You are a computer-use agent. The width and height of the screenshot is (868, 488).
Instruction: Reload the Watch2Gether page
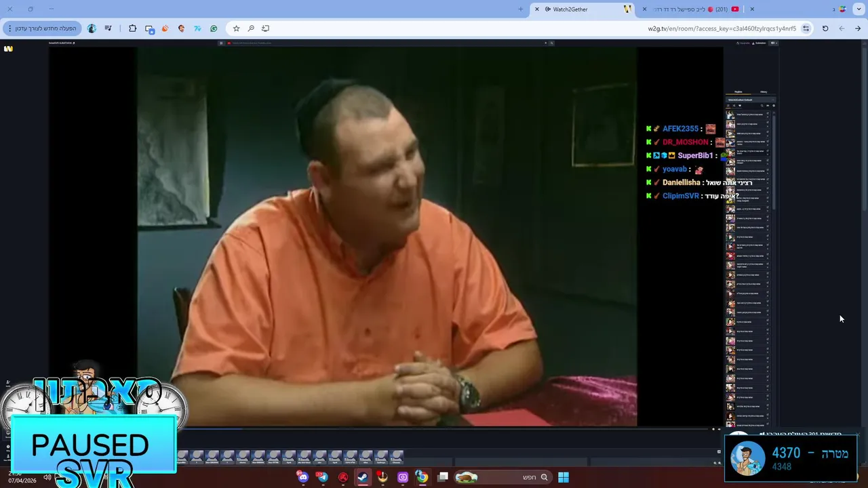pos(825,28)
